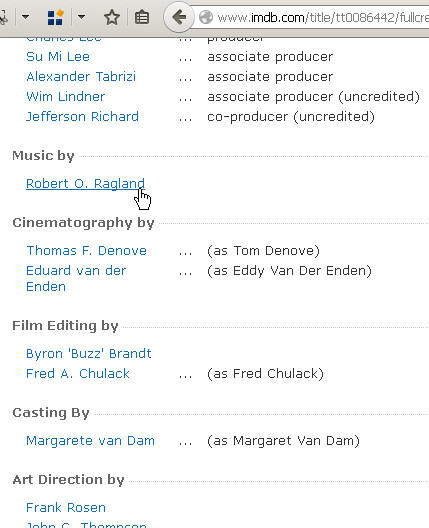Open Robert O. Ragland composer link
The image size is (429, 528).
[85, 184]
